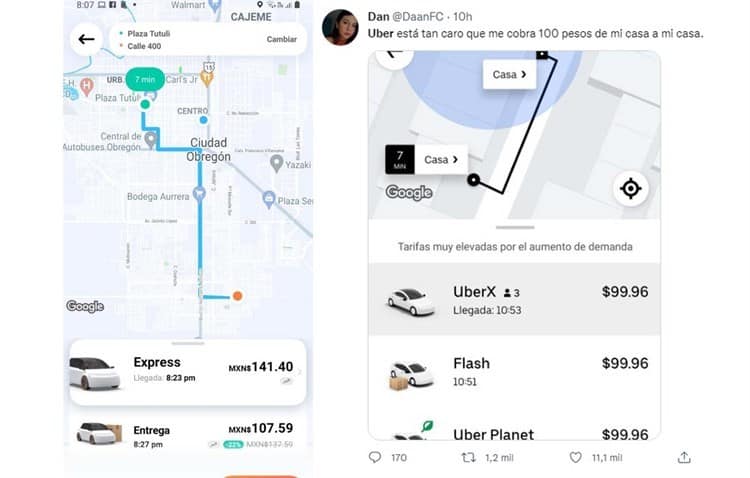Tap the Uber ride list drag handle
750x478 pixels.
(515, 228)
